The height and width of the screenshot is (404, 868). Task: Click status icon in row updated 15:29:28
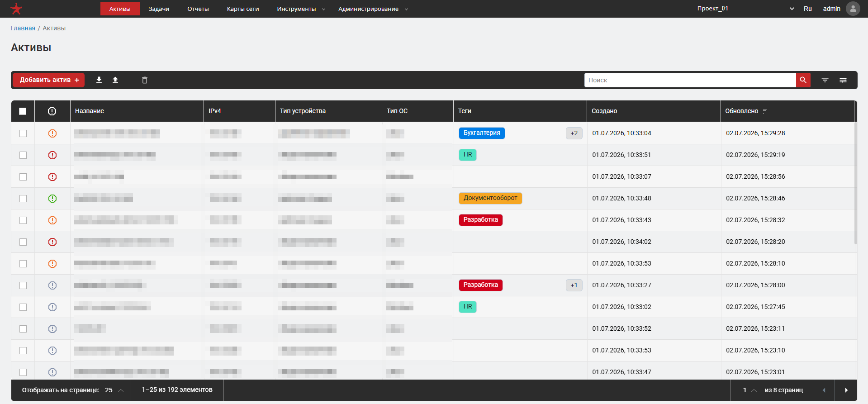[x=52, y=133]
